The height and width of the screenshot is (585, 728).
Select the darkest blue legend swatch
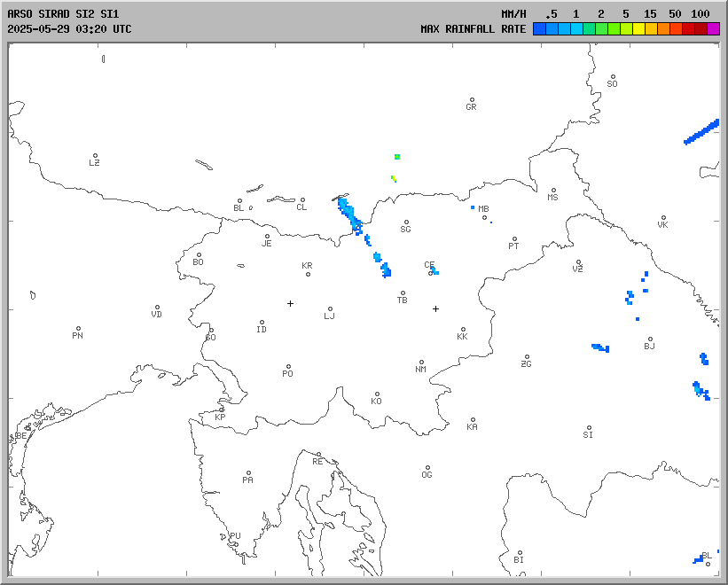539,29
